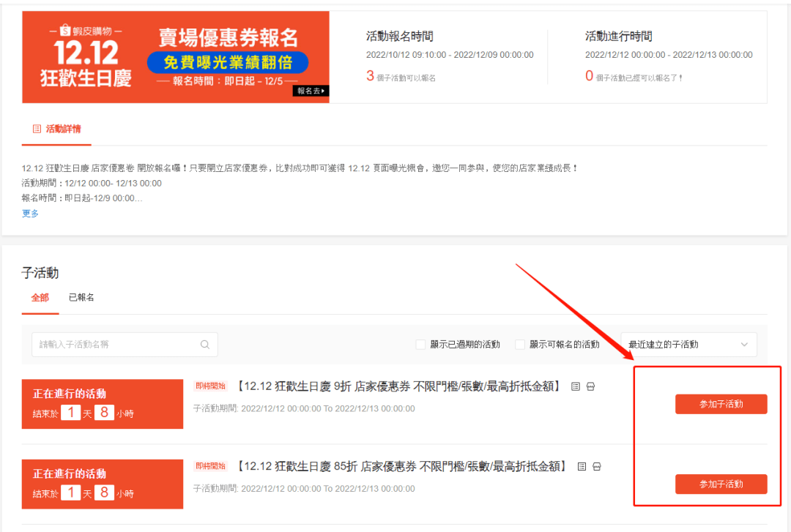Select the 活動詳情 tab label
This screenshot has width=791, height=532.
(x=63, y=129)
